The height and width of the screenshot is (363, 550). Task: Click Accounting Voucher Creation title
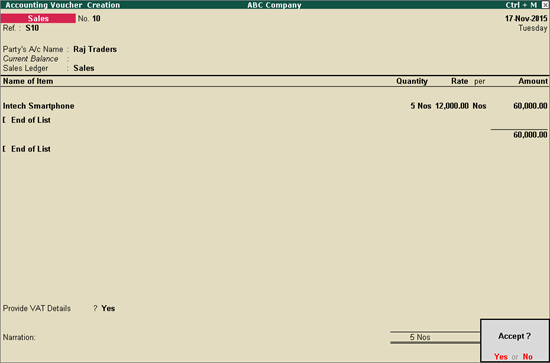[62, 5]
